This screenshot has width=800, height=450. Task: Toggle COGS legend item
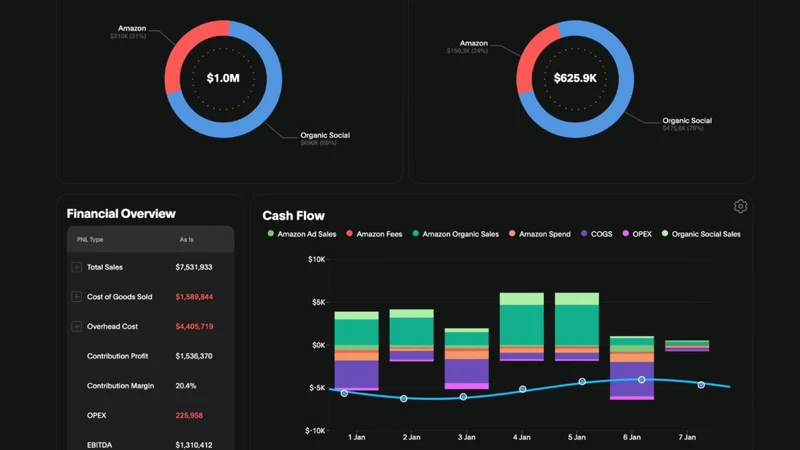(596, 234)
